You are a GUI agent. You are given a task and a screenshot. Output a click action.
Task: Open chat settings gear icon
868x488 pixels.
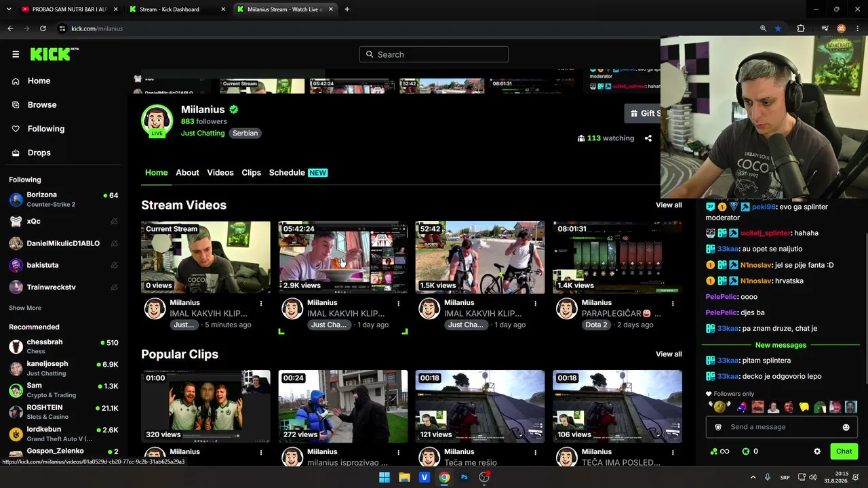(x=817, y=451)
